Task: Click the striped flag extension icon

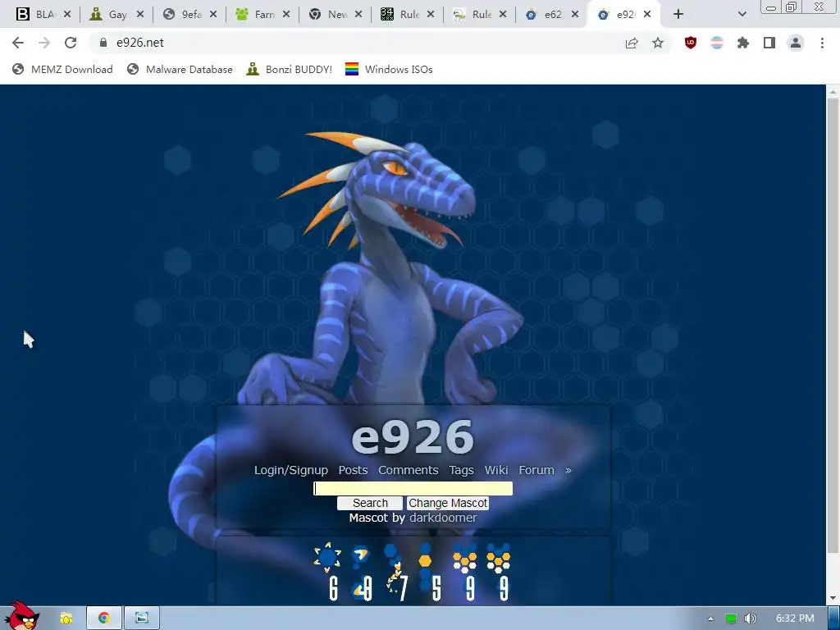Action: point(717,43)
